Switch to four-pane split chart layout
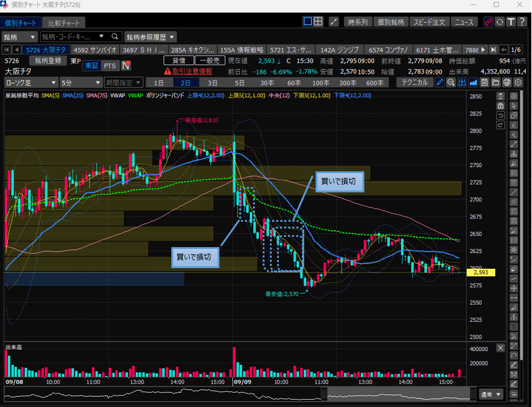Screen dimensions: 532x407 click(x=319, y=22)
